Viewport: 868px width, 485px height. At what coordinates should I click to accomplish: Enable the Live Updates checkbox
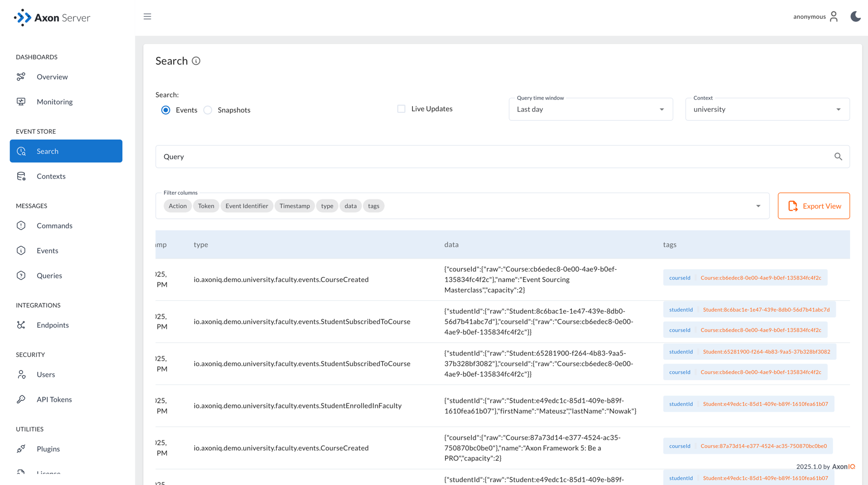point(401,108)
